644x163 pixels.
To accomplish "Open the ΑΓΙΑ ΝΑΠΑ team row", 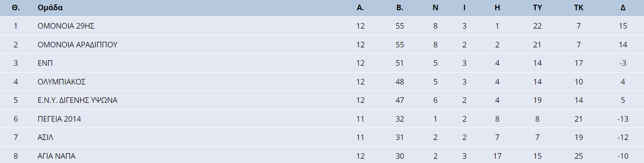I will [322, 156].
